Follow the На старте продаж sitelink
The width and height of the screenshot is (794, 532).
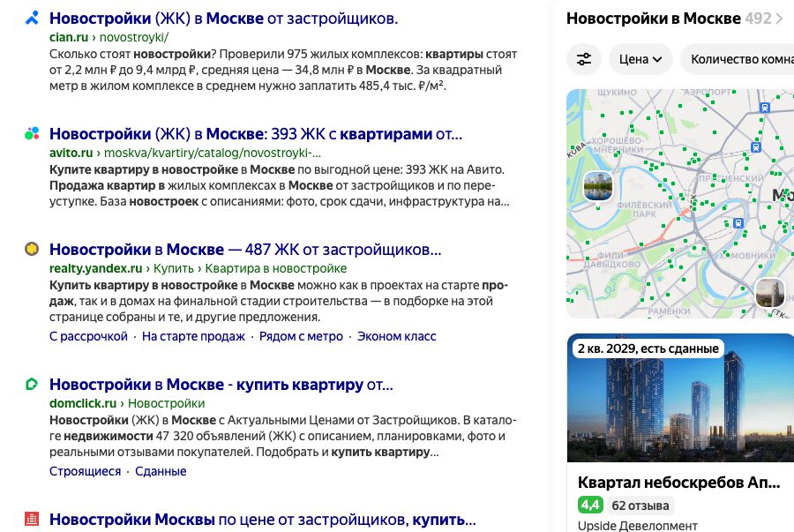(x=193, y=336)
